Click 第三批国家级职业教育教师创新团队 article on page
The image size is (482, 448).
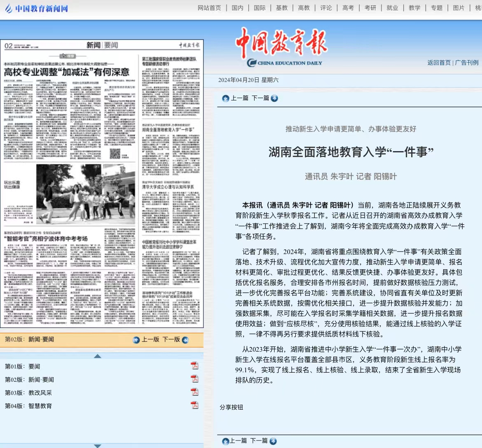coord(169,61)
